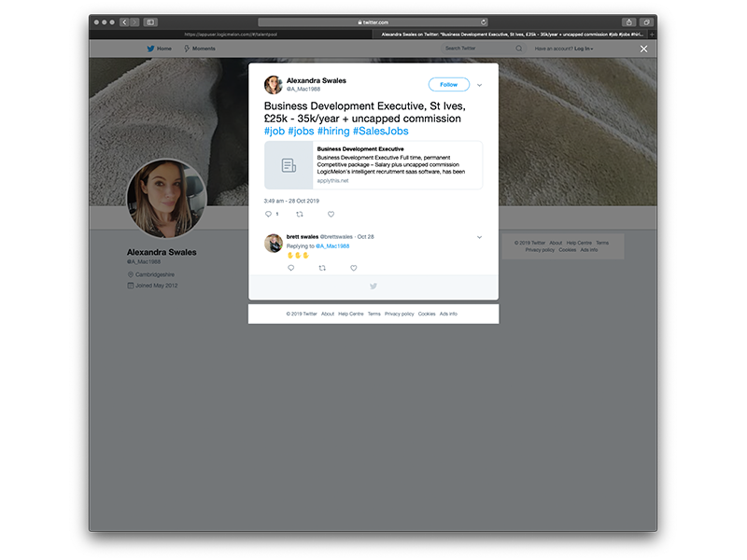
Task: Click Alexandra Swales's avatar in the tweet
Action: 274,85
